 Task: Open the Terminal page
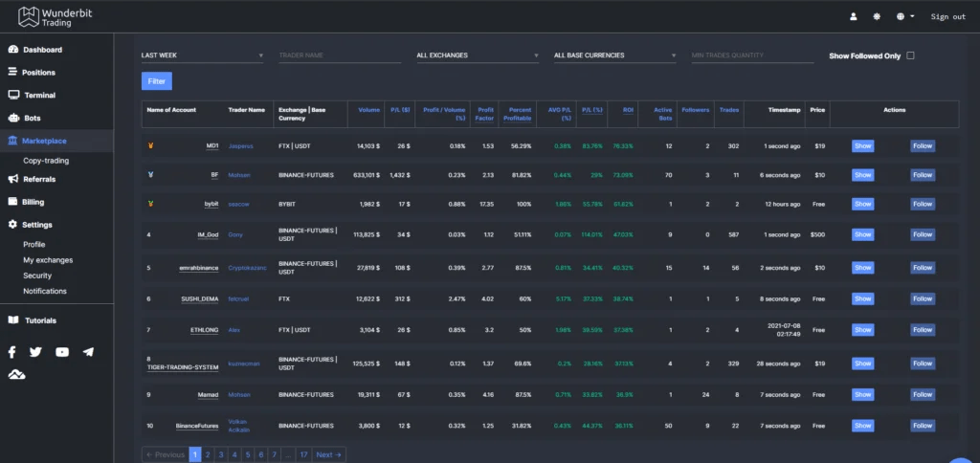tap(32, 95)
